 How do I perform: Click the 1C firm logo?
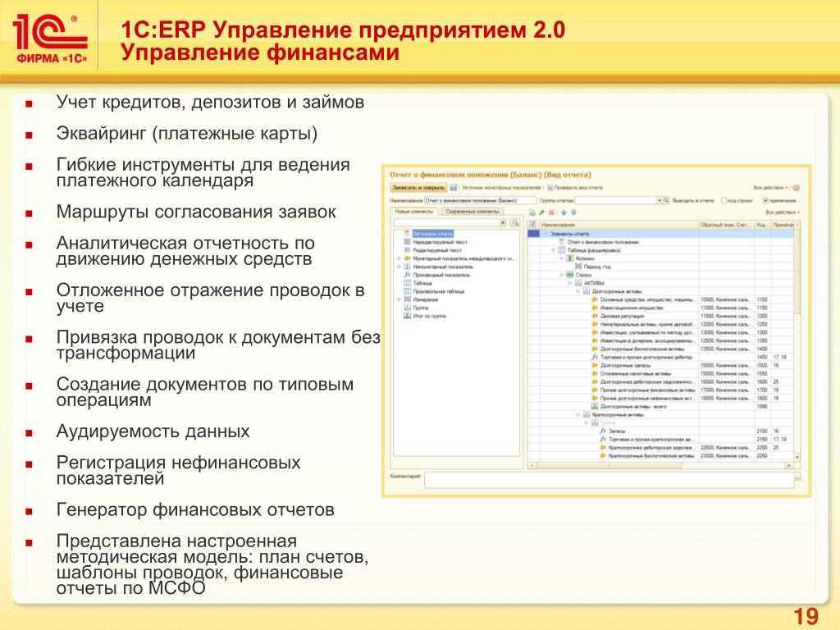(x=49, y=38)
